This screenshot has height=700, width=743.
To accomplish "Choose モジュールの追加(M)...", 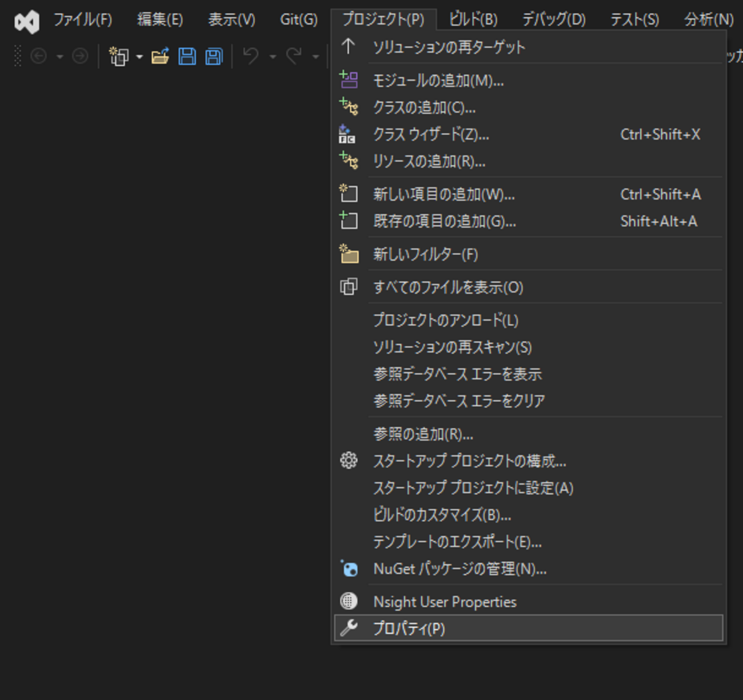I will [529, 80].
